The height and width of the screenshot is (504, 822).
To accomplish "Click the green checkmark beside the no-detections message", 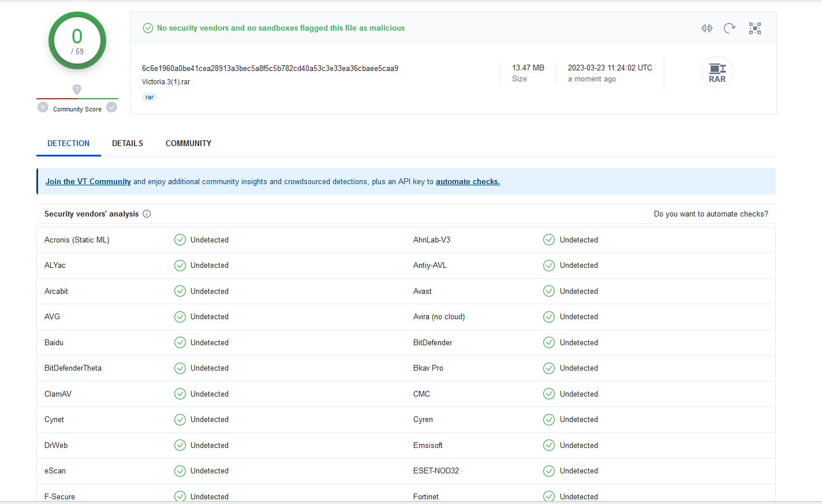I will click(148, 28).
